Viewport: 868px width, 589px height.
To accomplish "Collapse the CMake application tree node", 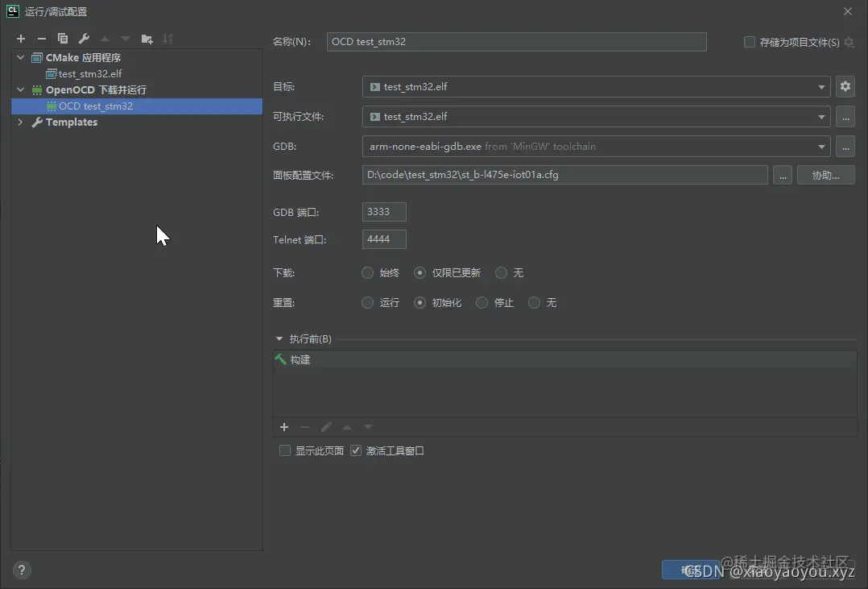I will click(x=20, y=58).
